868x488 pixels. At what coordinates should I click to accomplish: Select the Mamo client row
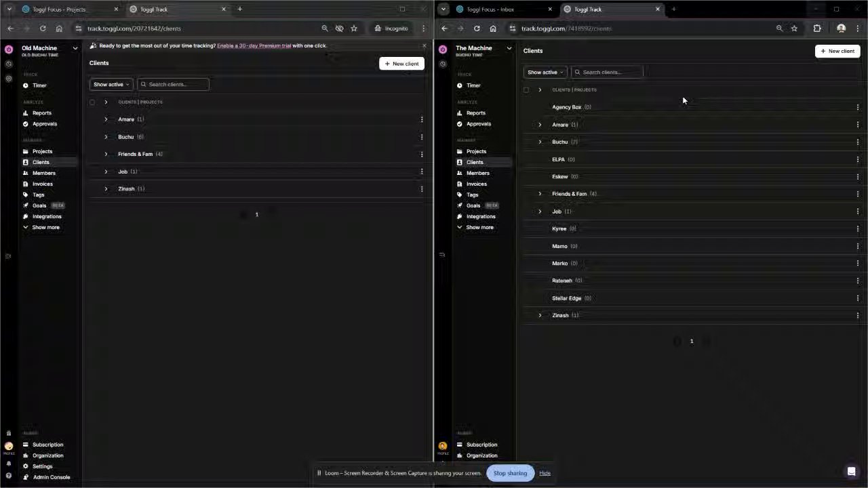pos(692,246)
